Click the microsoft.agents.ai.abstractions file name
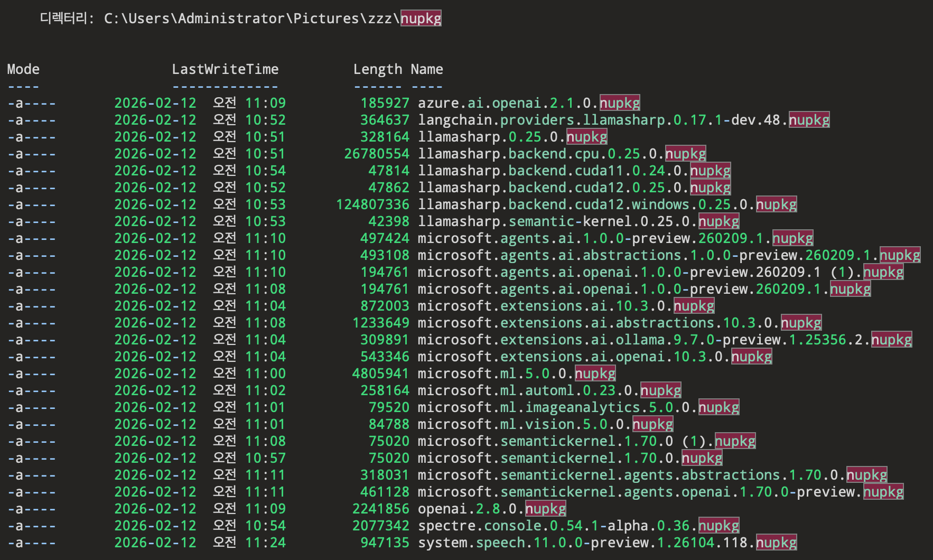The image size is (933, 560). pos(669,255)
